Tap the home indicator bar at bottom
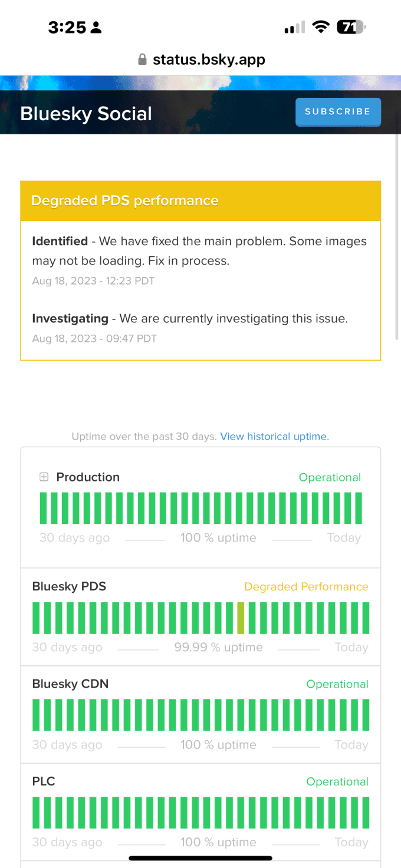This screenshot has height=868, width=401. [200, 858]
